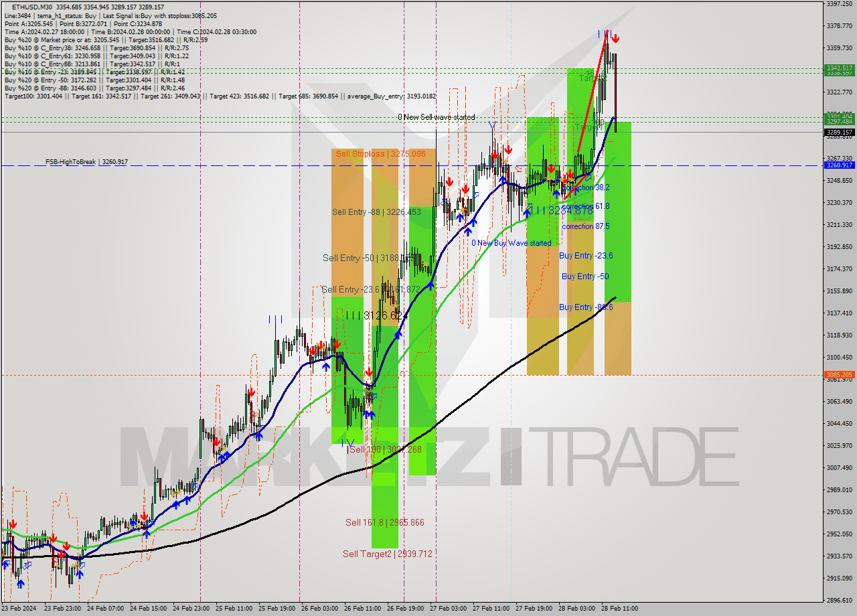
Task: Click the 3044.450 price axis label
Action: coord(840,424)
